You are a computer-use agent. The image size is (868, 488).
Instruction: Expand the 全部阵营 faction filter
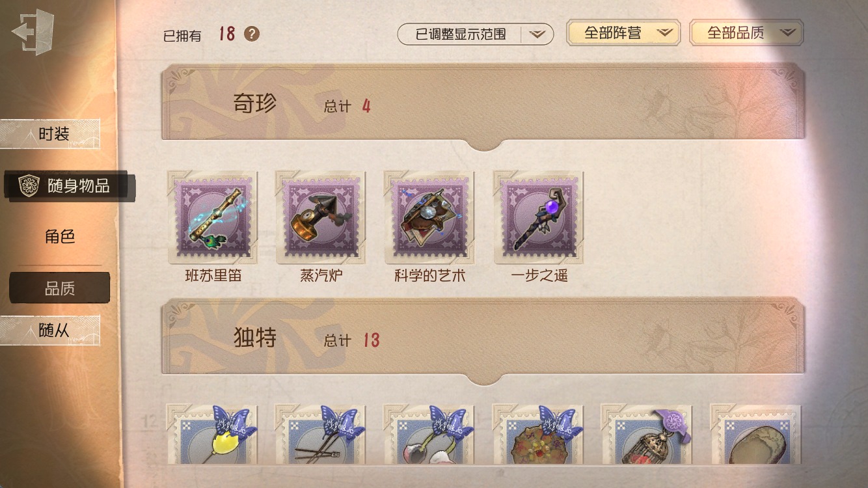tap(623, 33)
